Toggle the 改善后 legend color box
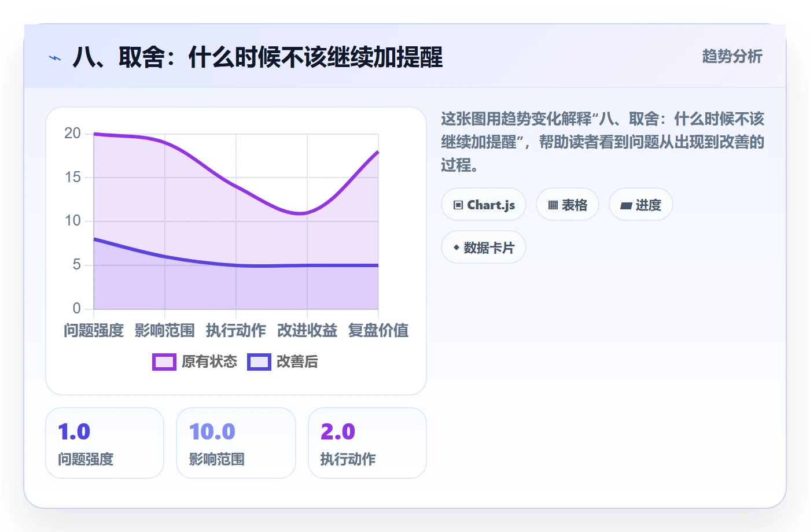 pyautogui.click(x=259, y=362)
